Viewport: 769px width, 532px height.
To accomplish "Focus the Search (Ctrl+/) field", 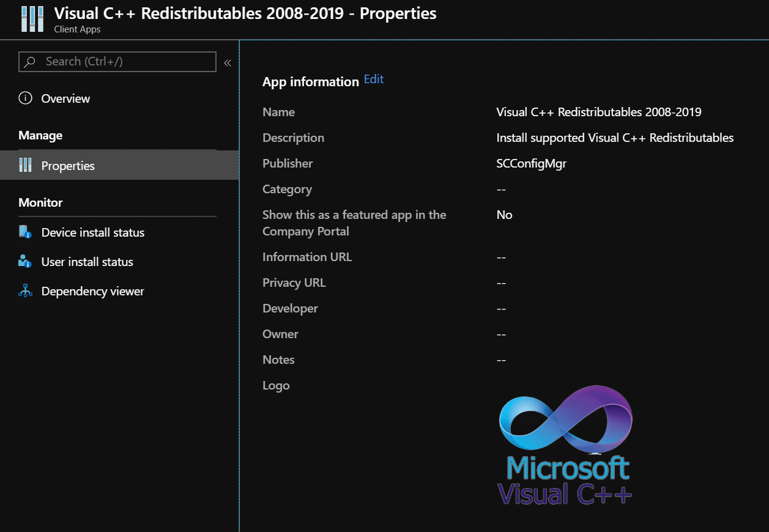I will coord(117,62).
